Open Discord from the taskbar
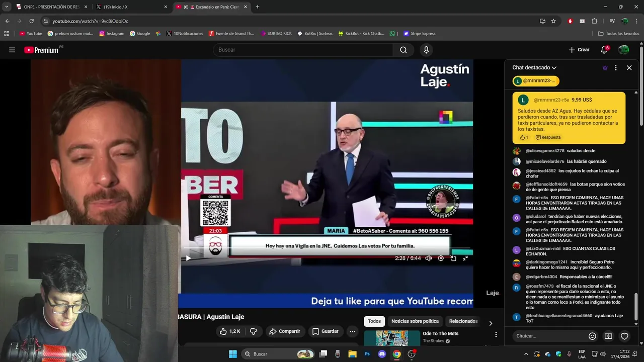The image size is (644, 362). pyautogui.click(x=382, y=354)
